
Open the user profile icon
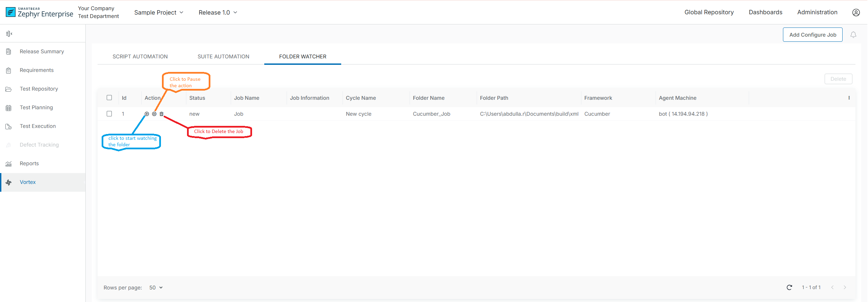[x=856, y=13]
